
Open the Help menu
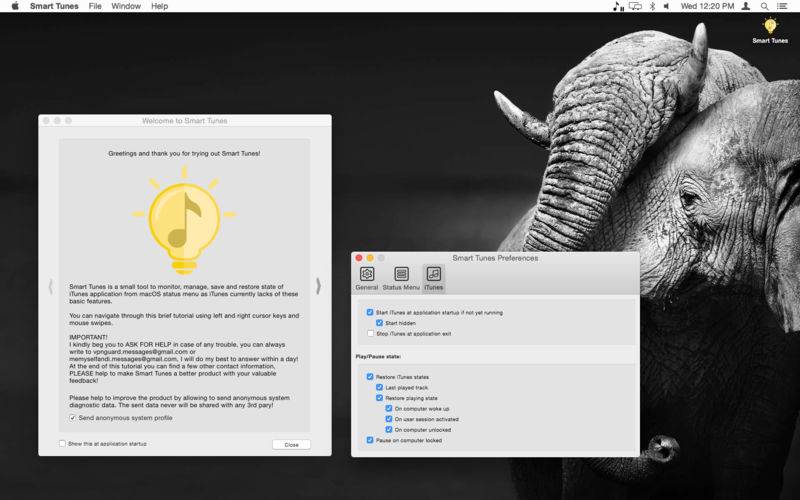click(x=159, y=6)
